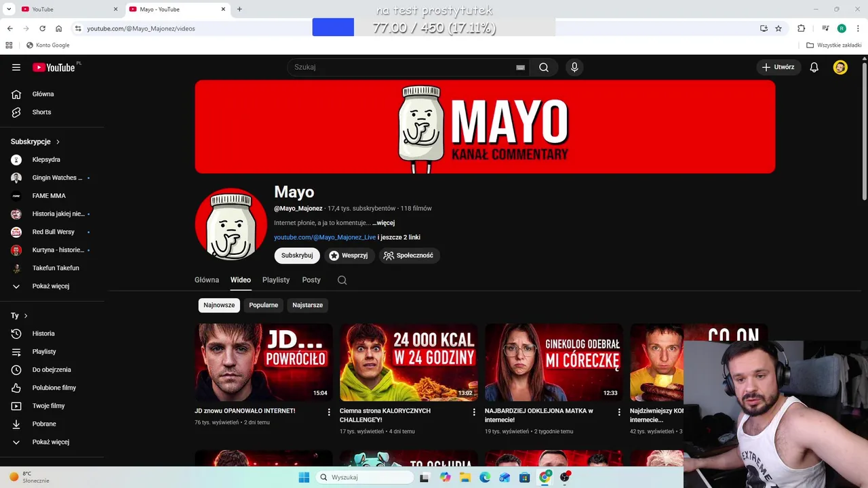Activate voice search microphone
868x488 pixels.
point(574,67)
